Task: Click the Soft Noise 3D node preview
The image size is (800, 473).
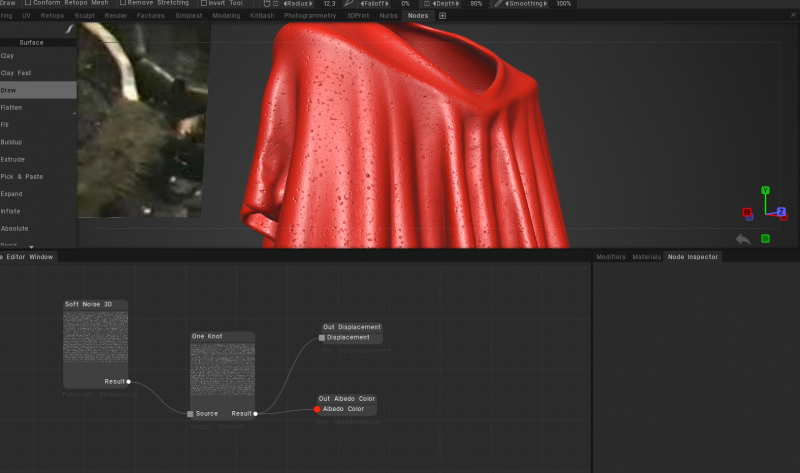Action: (95, 337)
